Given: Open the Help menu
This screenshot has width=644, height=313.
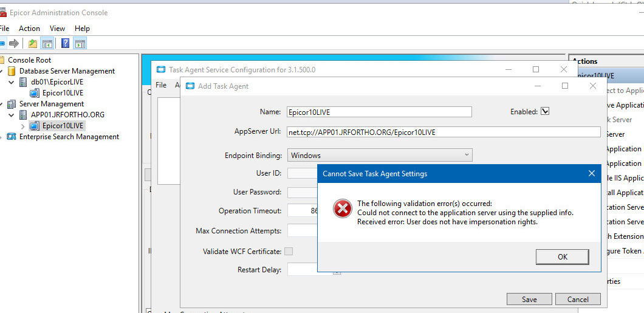Looking at the screenshot, I should tap(82, 29).
